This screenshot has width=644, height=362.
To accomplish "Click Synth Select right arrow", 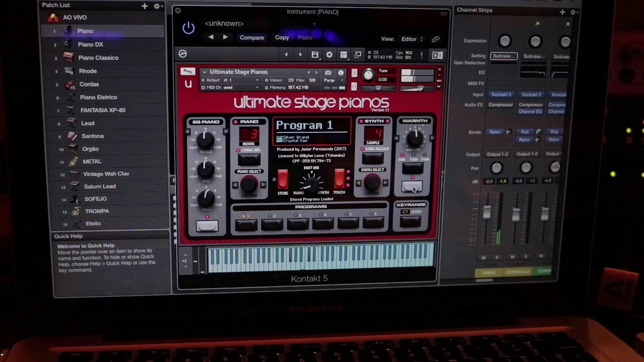I will tap(386, 183).
